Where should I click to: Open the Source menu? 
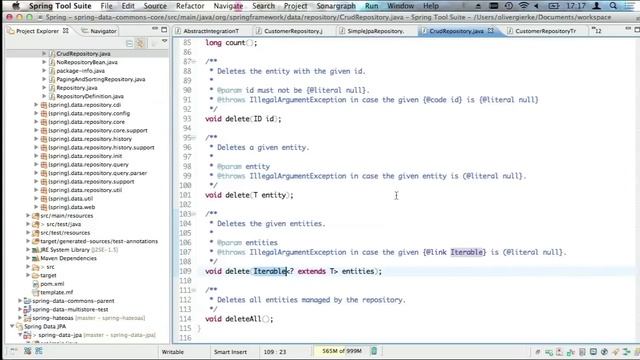pyautogui.click(x=155, y=6)
